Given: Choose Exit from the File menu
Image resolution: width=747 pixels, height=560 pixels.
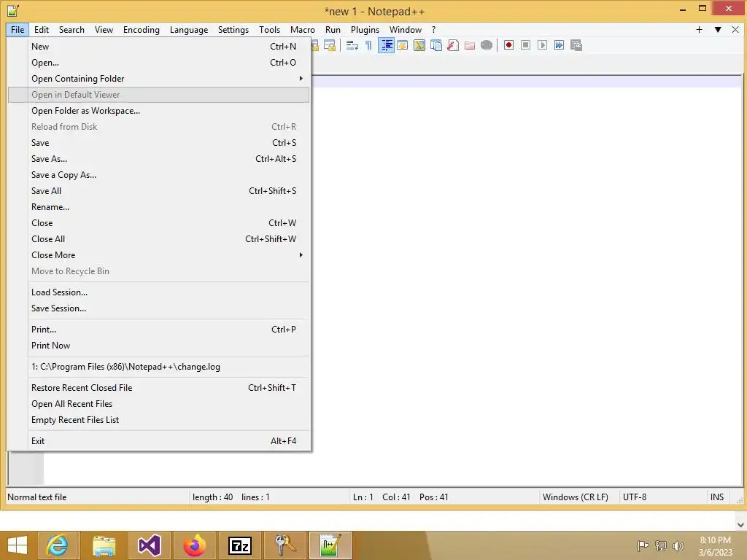Looking at the screenshot, I should (159, 441).
